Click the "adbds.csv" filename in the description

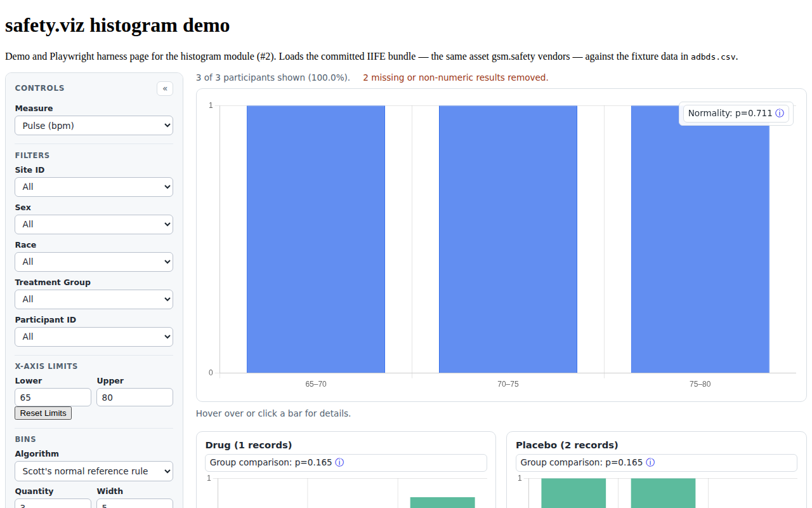click(714, 57)
